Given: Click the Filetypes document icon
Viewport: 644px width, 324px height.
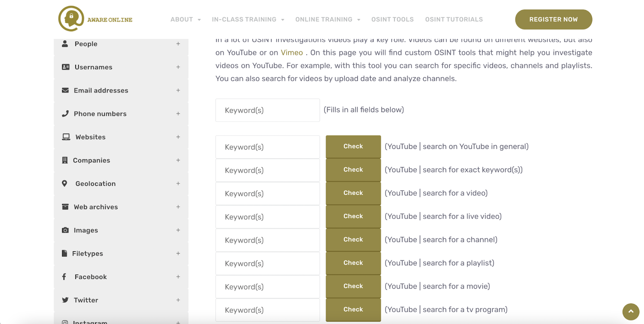Looking at the screenshot, I should (x=64, y=254).
